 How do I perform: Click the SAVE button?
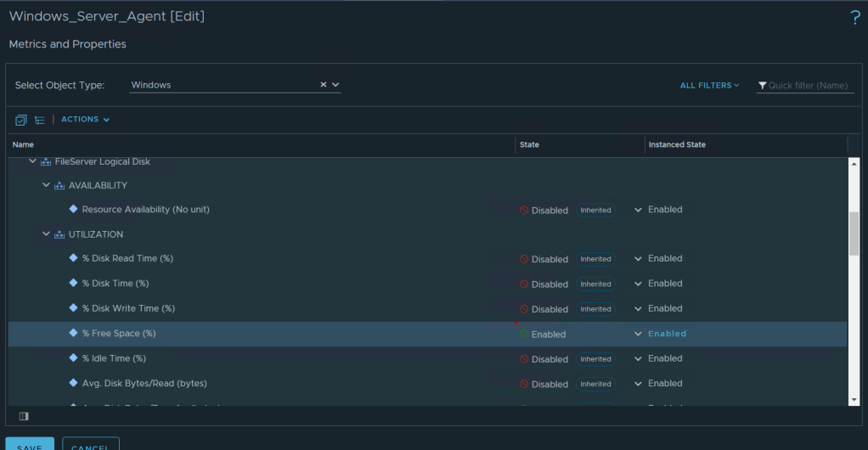[x=30, y=445]
